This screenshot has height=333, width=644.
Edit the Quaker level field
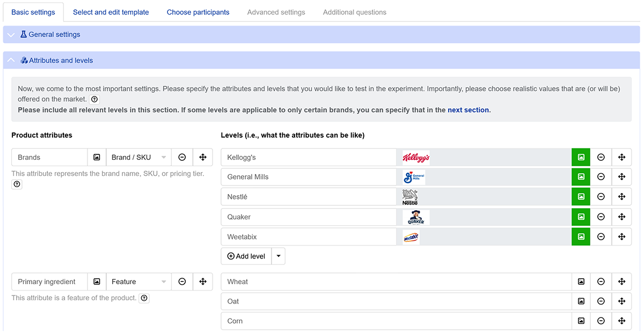309,217
